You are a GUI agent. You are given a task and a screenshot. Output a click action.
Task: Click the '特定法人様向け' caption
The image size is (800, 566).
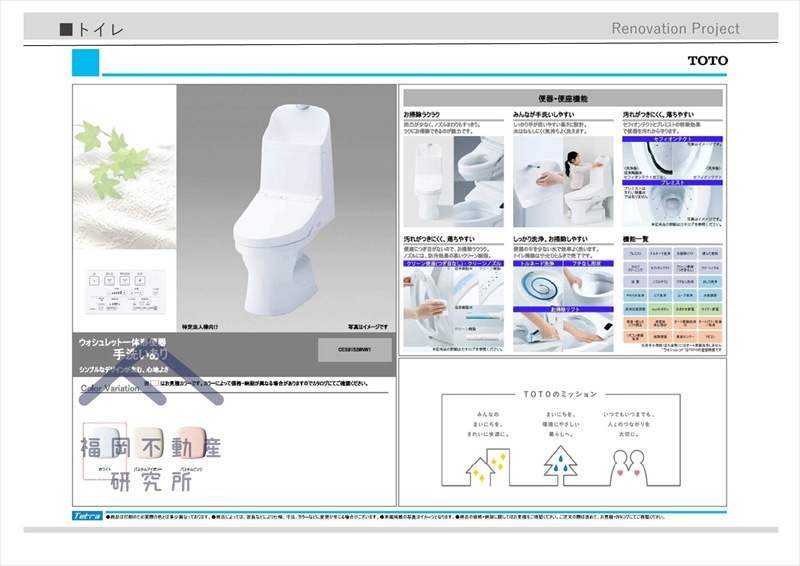tap(200, 327)
